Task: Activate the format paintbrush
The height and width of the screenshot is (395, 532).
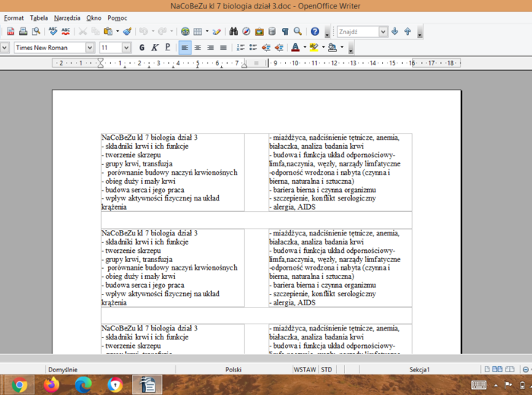Action: (x=127, y=32)
